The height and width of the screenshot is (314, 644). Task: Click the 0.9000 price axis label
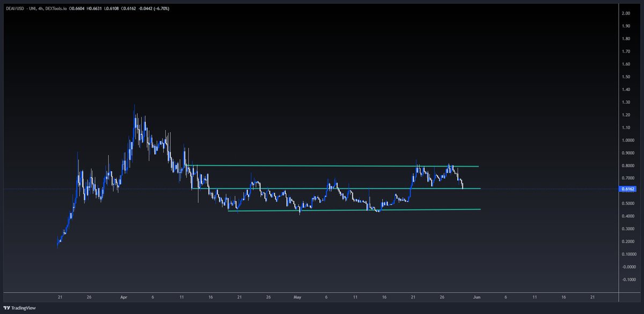(627, 153)
